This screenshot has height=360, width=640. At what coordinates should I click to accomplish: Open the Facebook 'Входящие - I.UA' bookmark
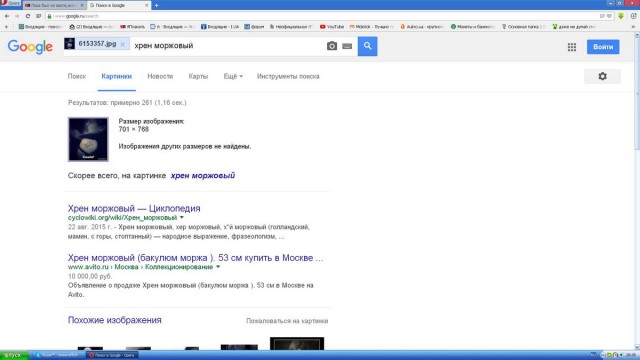[220, 27]
